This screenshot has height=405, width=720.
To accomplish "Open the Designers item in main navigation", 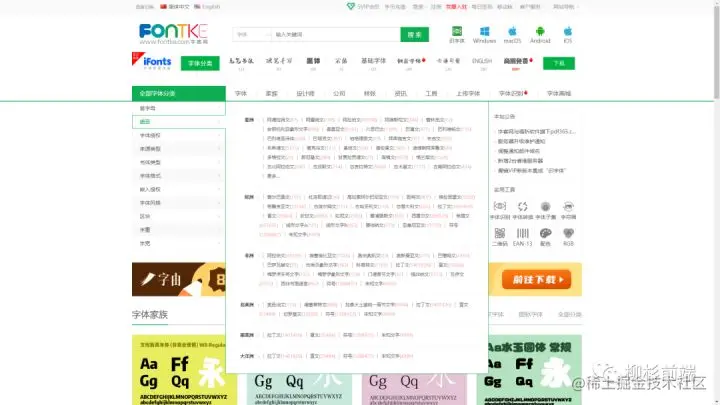I will [305, 93].
